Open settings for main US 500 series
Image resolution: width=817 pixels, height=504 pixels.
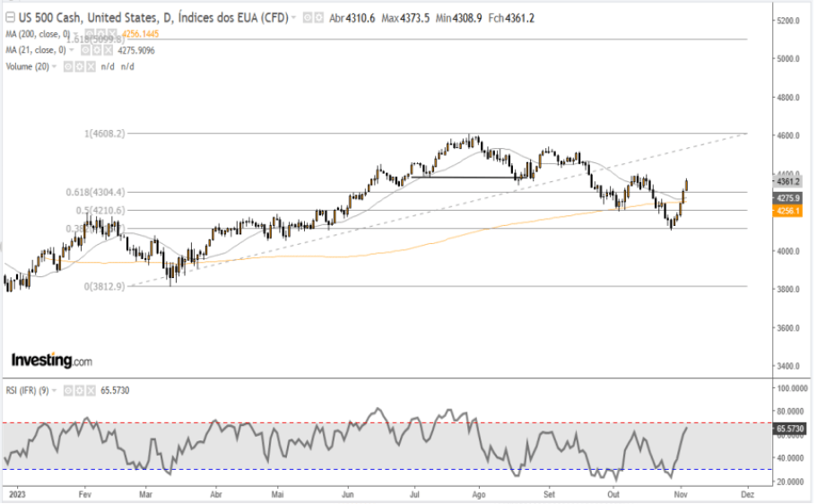pyautogui.click(x=318, y=17)
